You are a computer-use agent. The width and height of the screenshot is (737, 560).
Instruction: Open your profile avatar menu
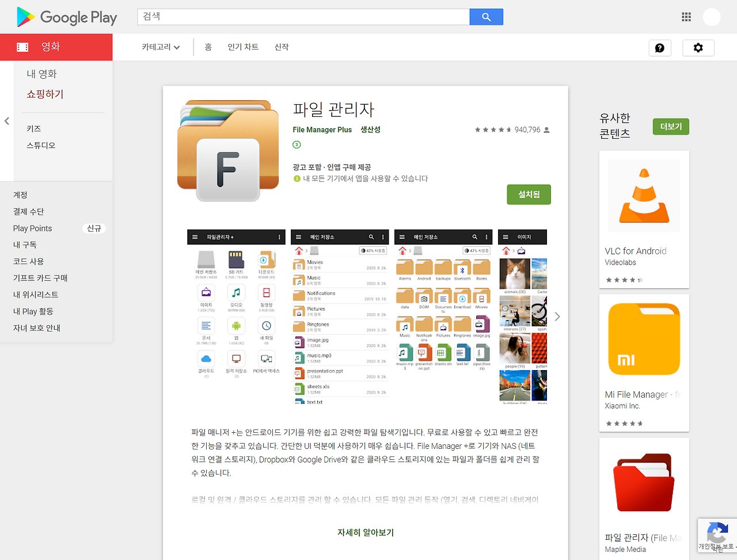point(712,17)
